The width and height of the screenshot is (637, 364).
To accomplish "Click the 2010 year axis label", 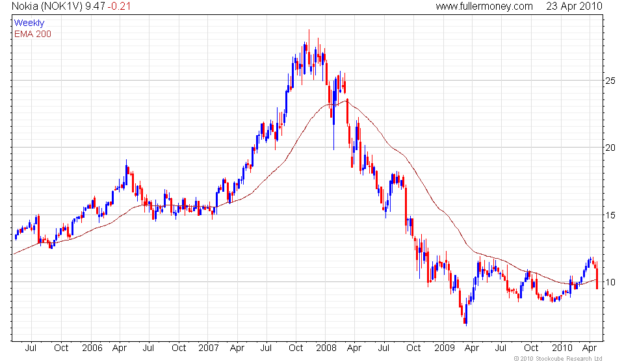I will click(562, 348).
